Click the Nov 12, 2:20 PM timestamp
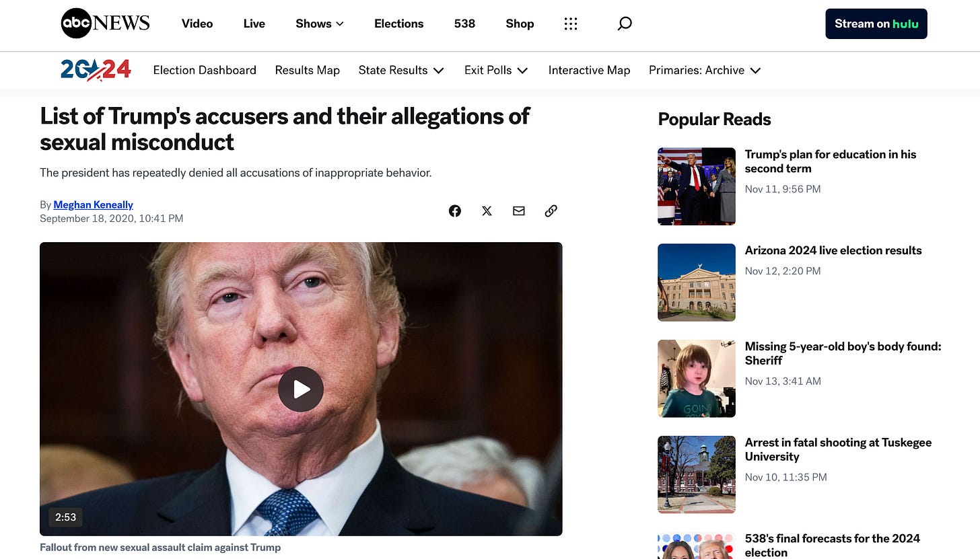Screen dimensions: 980x559 tap(783, 271)
